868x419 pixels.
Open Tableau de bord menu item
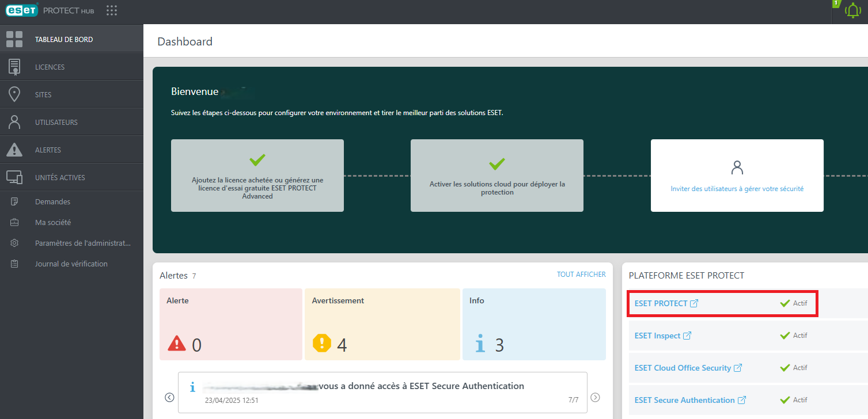pyautogui.click(x=71, y=39)
